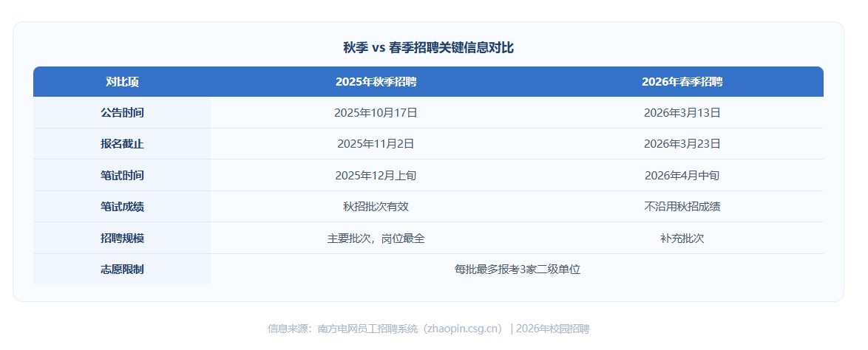
Task: Click the 补充批次 cell
Action: (682, 239)
